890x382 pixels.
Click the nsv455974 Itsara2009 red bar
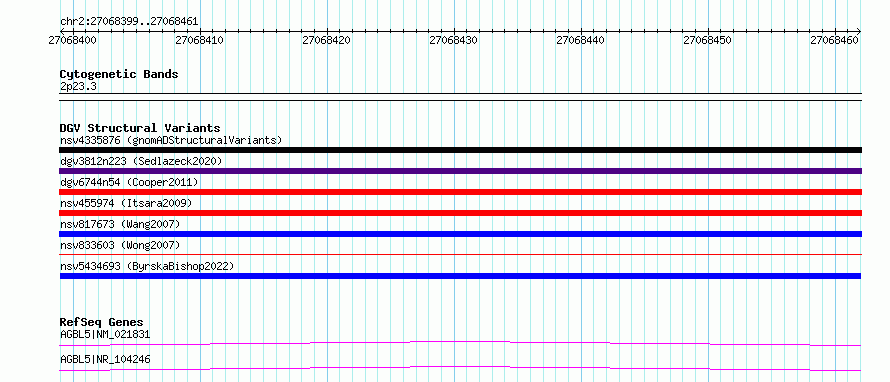(x=460, y=213)
